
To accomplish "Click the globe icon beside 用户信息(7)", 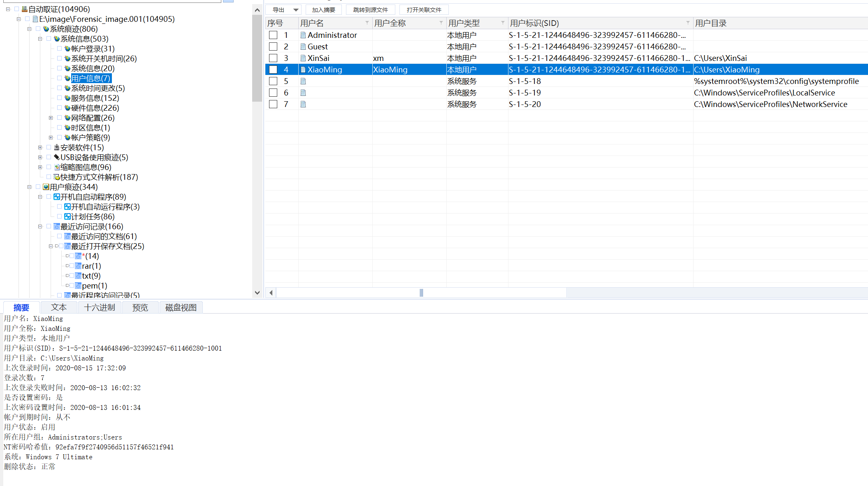I will [x=67, y=78].
